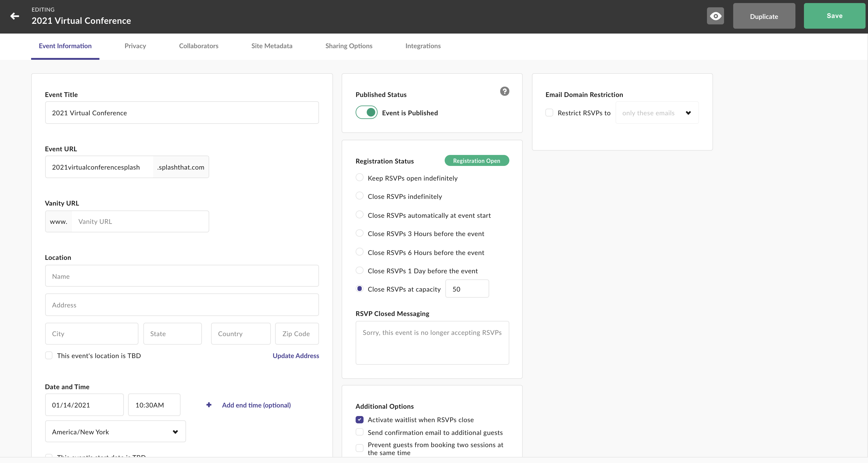Click the Duplicate button
The image size is (868, 463).
(x=764, y=16)
